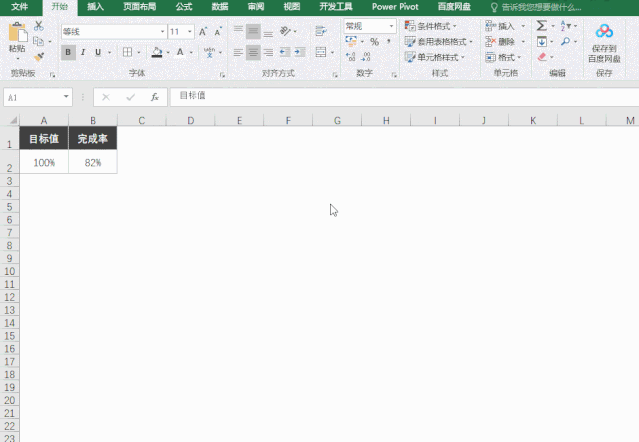Image resolution: width=639 pixels, height=442 pixels.
Task: Decrease the cell indent
Action: pyautogui.click(x=284, y=52)
